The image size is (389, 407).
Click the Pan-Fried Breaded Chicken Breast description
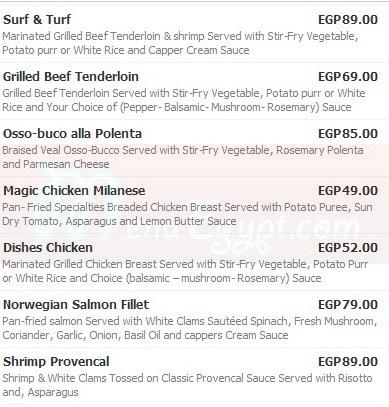pos(187,214)
